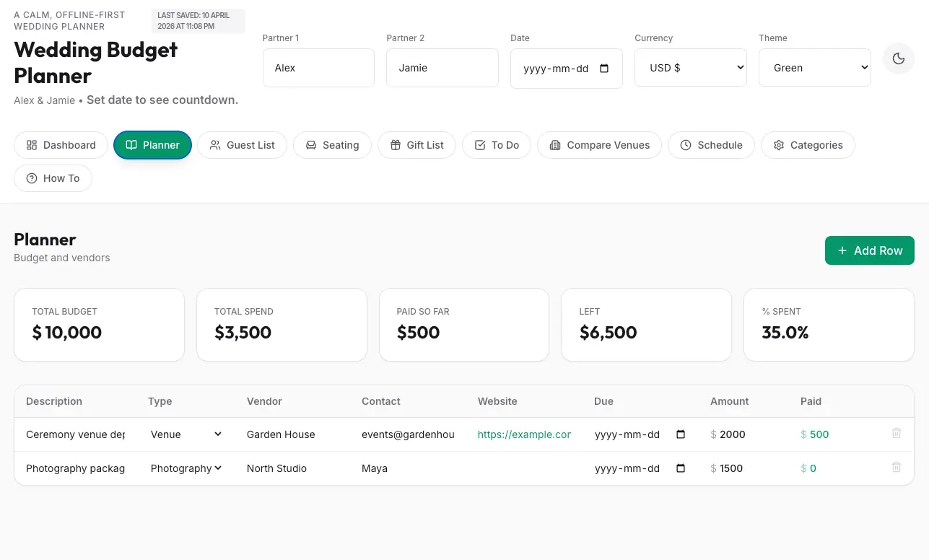Open calendar icon for Garden House due date
Screen dimensions: 929x560
point(680,434)
